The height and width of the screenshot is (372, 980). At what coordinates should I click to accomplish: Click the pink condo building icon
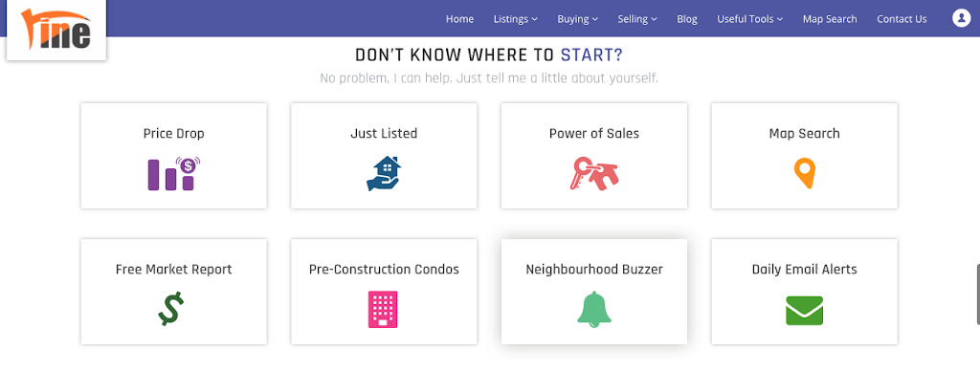coord(383,309)
